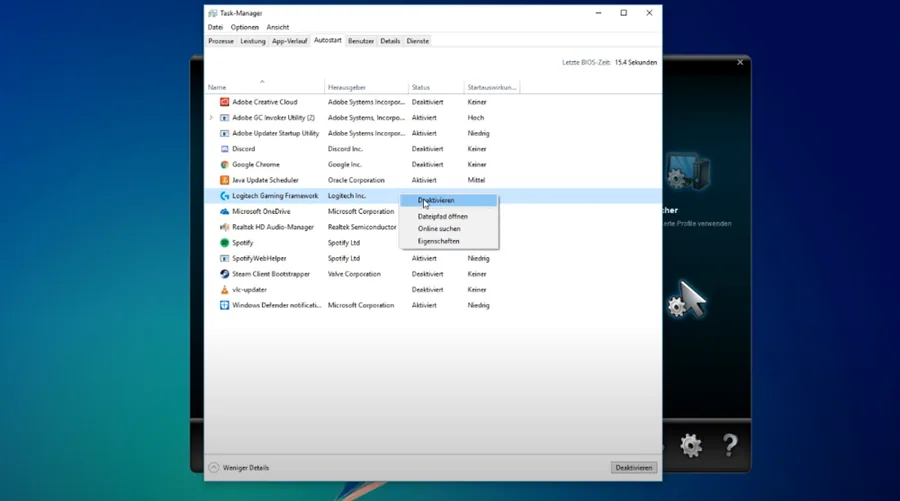Select the Discord startup entry icon
The width and height of the screenshot is (900, 501).
coord(224,149)
